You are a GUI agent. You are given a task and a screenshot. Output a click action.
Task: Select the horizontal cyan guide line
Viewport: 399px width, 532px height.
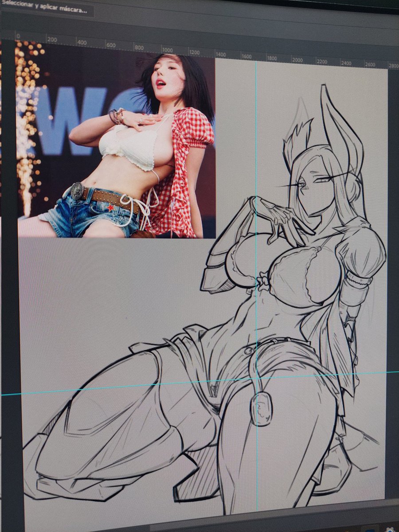pos(199,383)
